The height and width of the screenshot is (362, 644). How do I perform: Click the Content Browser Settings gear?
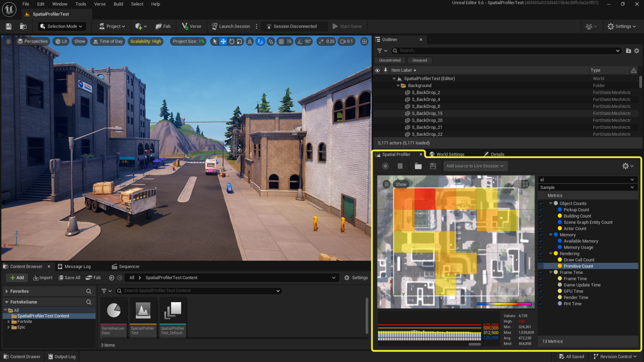pyautogui.click(x=356, y=278)
